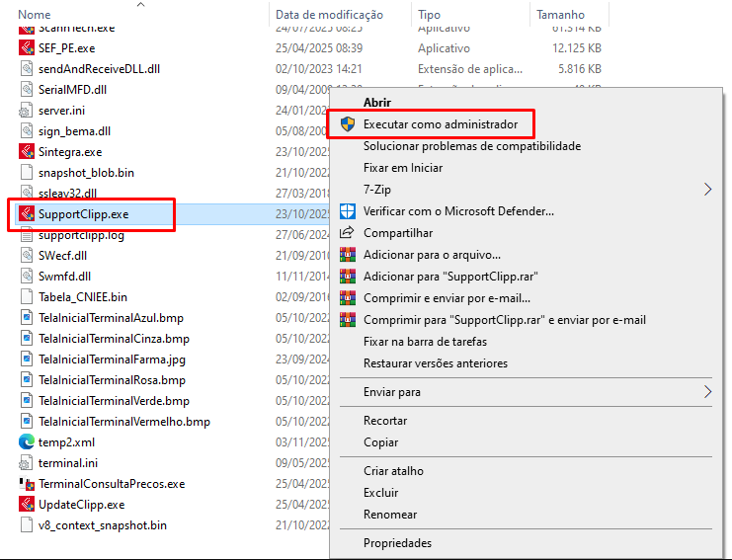Click the SEF_PE.exe application icon
This screenshot has width=732, height=560.
(27, 48)
